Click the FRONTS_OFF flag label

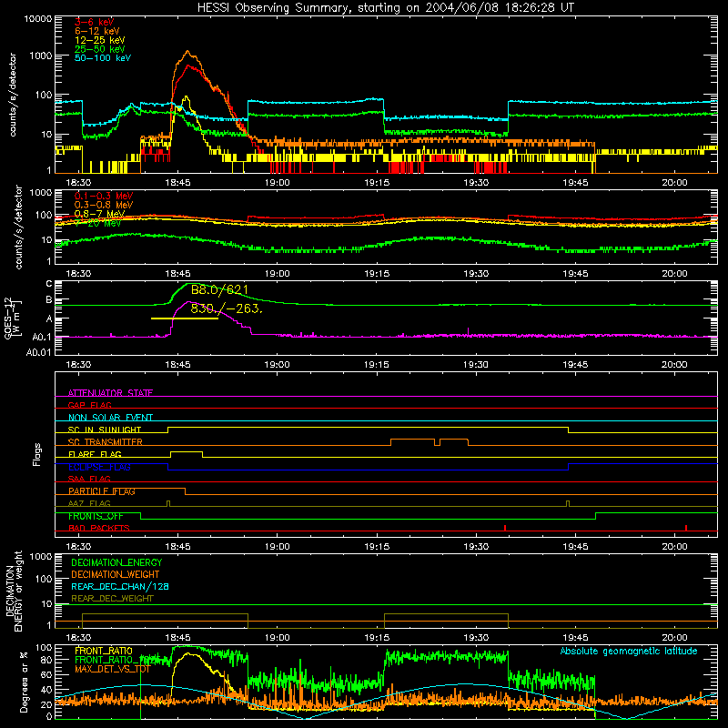(96, 516)
